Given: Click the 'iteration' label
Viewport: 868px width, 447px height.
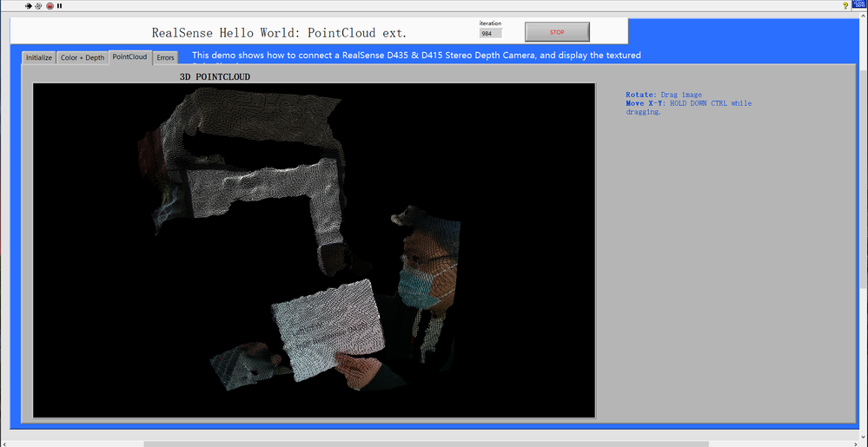Looking at the screenshot, I should (490, 23).
